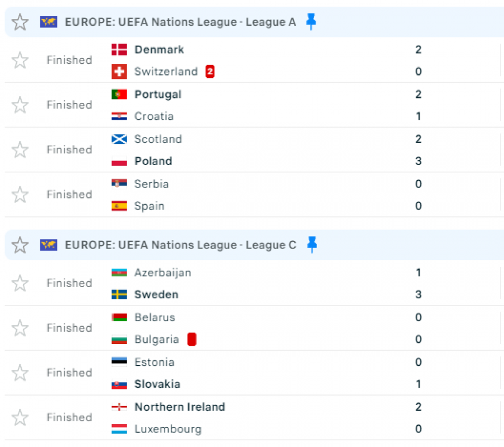Screen dimensions: 504x447
Task: Click the Sweden flag icon
Action: coord(119,295)
